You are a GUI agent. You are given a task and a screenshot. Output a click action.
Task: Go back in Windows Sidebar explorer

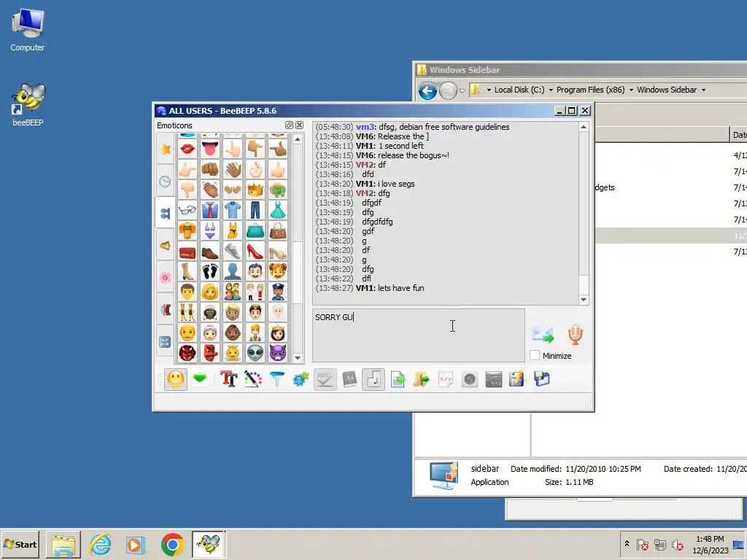point(427,90)
